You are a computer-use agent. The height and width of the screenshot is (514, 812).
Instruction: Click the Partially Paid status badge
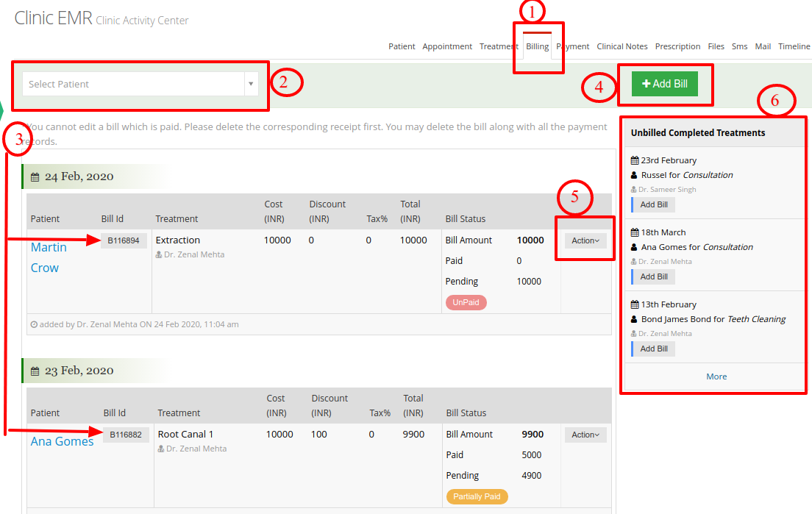click(477, 496)
